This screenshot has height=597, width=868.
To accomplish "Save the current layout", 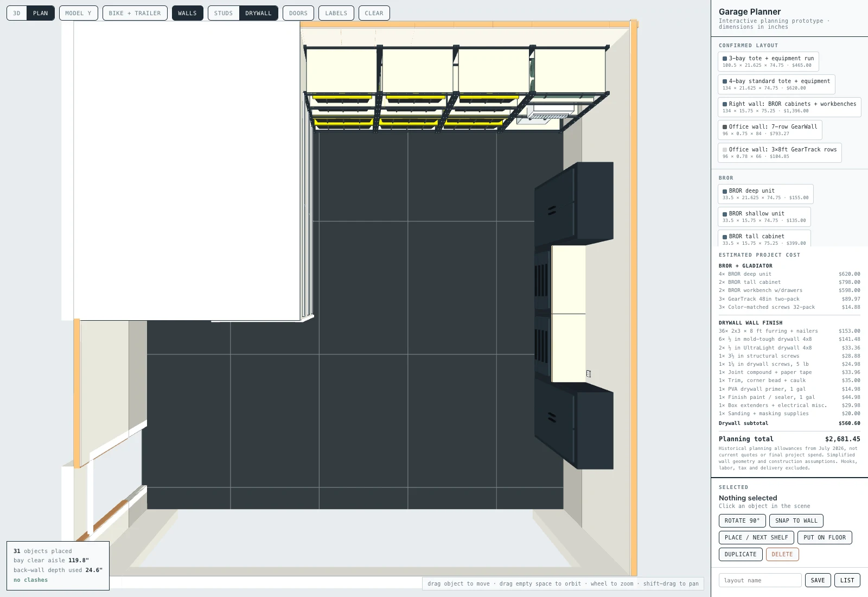I will point(818,580).
